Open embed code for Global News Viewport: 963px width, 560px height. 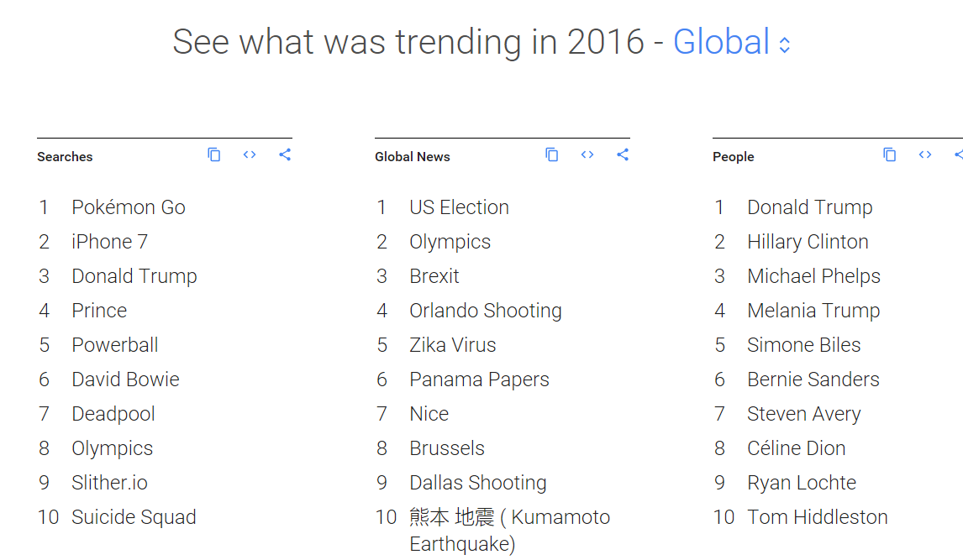pos(587,154)
